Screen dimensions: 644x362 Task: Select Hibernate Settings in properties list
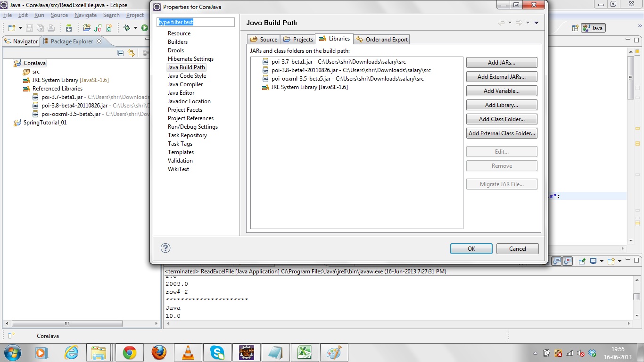coord(190,59)
